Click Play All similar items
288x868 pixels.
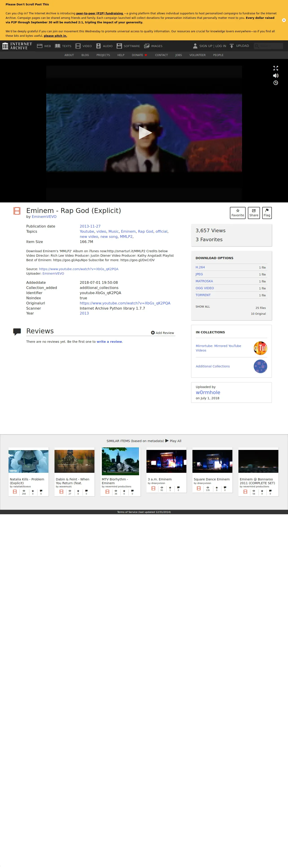(x=173, y=441)
